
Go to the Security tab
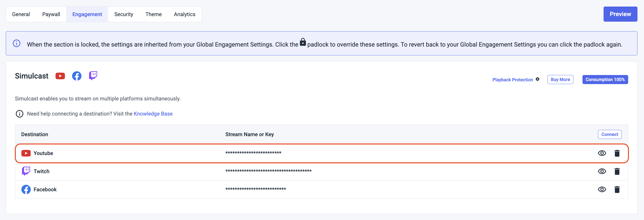(x=124, y=14)
